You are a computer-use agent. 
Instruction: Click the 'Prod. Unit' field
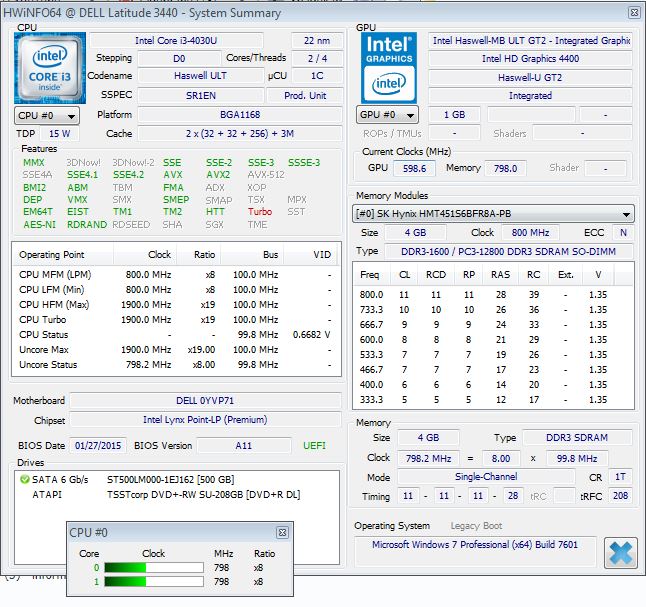(x=305, y=96)
